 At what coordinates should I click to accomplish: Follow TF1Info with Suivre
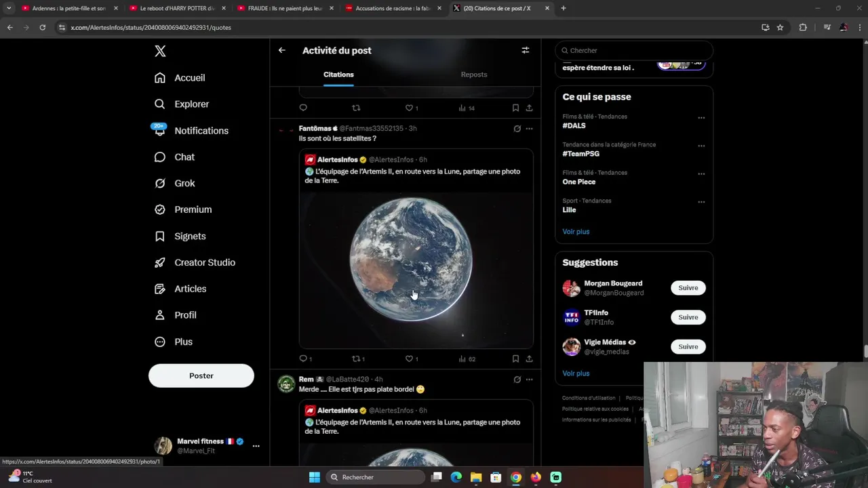[688, 317]
